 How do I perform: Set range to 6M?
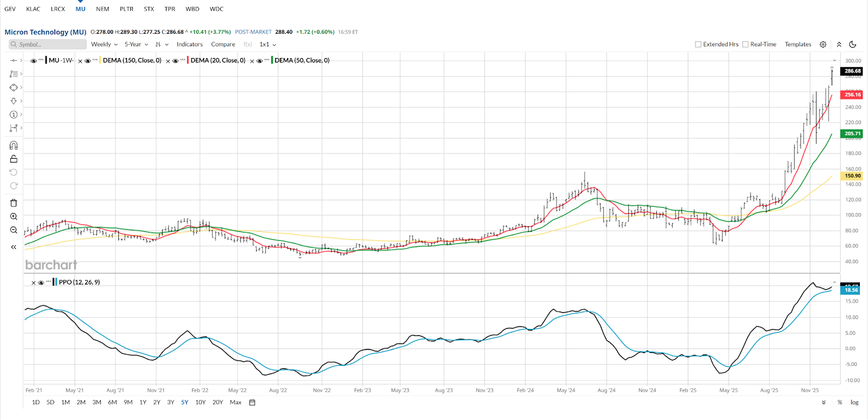(112, 403)
